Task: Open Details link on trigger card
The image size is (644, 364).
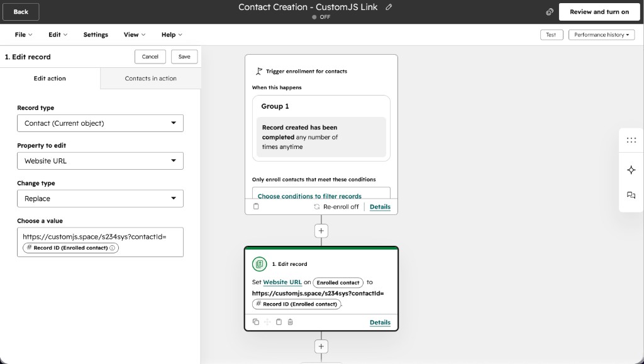Action: [x=380, y=207]
